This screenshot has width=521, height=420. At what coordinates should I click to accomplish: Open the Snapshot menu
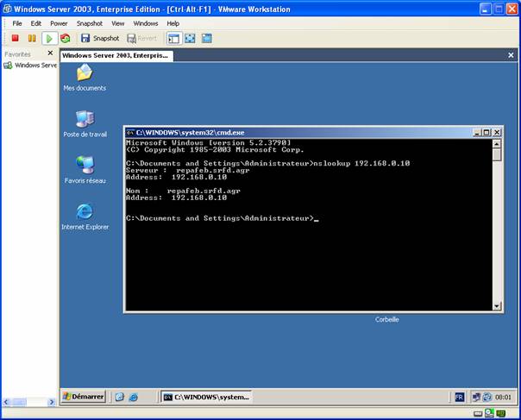click(90, 23)
